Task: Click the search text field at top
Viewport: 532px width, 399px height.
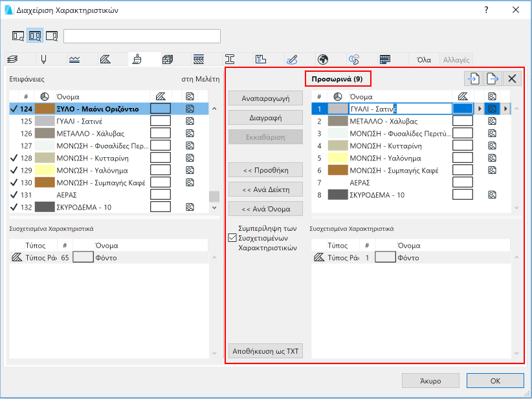Action: coord(142,36)
